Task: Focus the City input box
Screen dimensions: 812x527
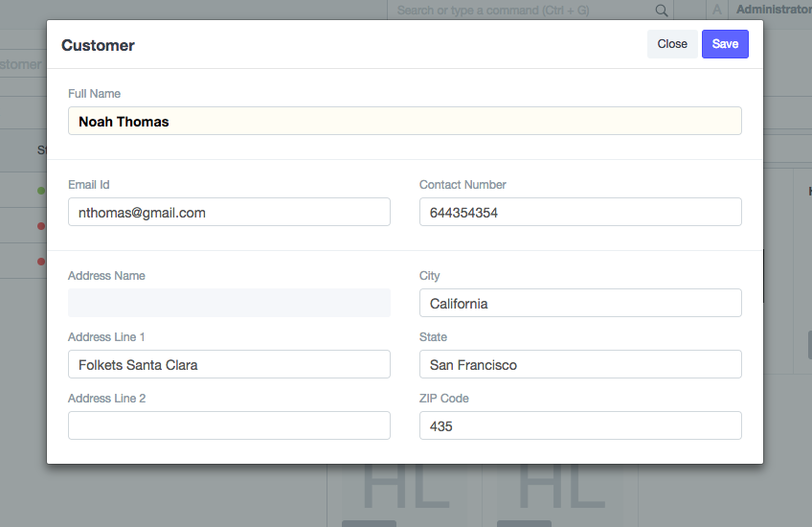Action: point(580,303)
